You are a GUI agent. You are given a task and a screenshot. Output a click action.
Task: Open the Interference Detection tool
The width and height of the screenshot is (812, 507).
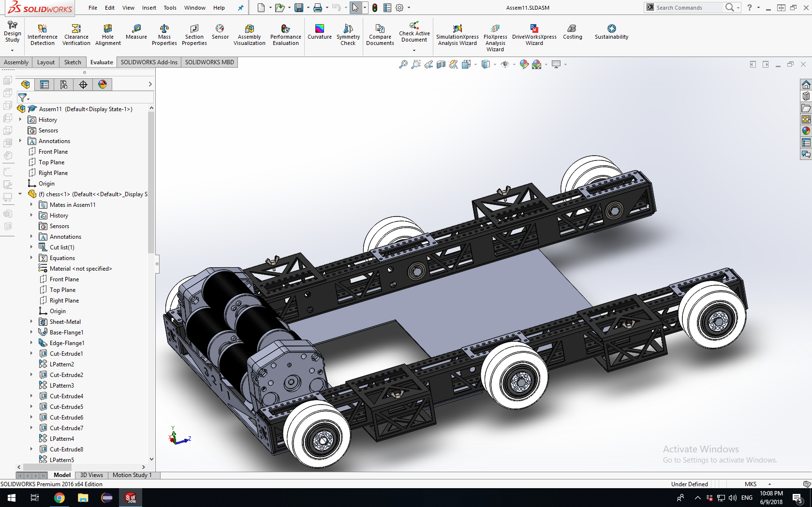click(43, 35)
